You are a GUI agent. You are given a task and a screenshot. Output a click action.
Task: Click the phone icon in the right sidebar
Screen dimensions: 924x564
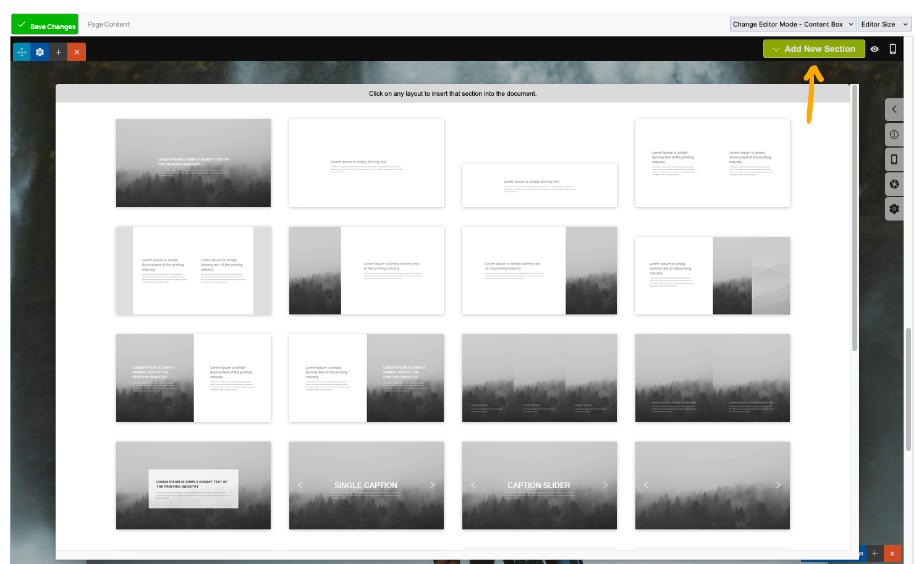(894, 159)
